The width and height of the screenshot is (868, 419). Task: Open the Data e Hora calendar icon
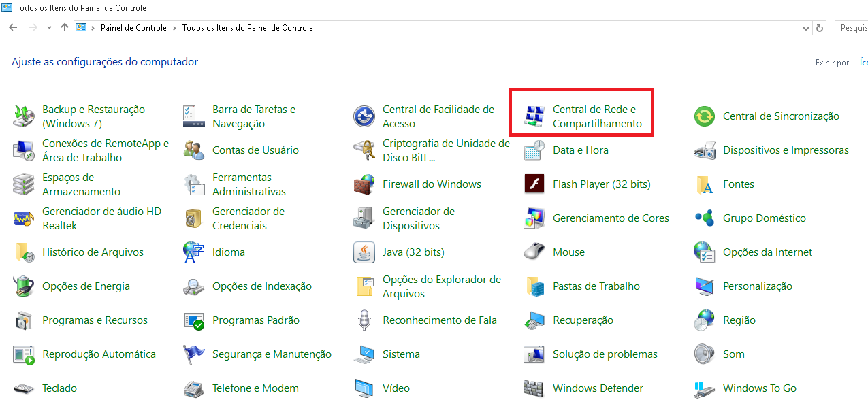pyautogui.click(x=534, y=150)
